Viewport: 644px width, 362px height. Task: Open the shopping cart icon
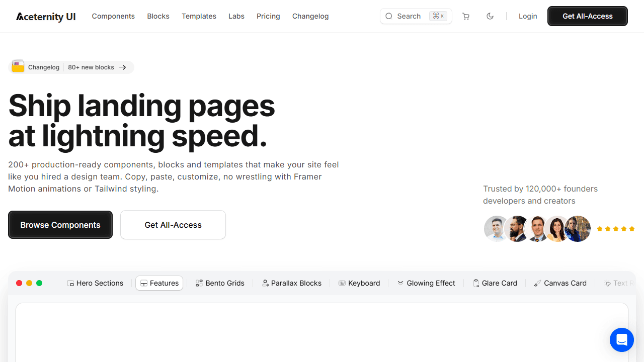tap(466, 16)
